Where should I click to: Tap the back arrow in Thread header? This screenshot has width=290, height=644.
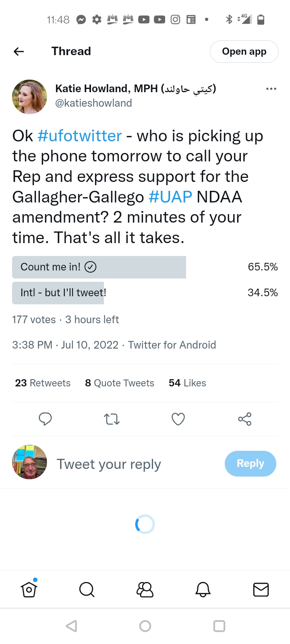pos(19,52)
